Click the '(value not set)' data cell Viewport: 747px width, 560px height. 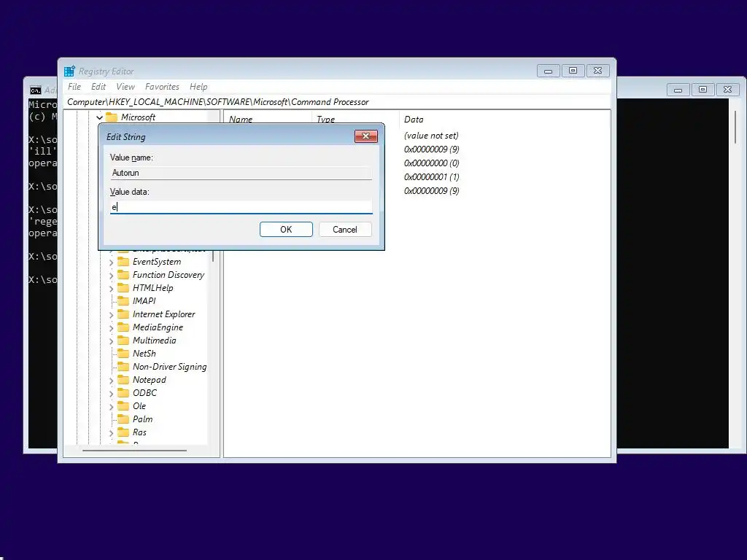[x=431, y=136]
